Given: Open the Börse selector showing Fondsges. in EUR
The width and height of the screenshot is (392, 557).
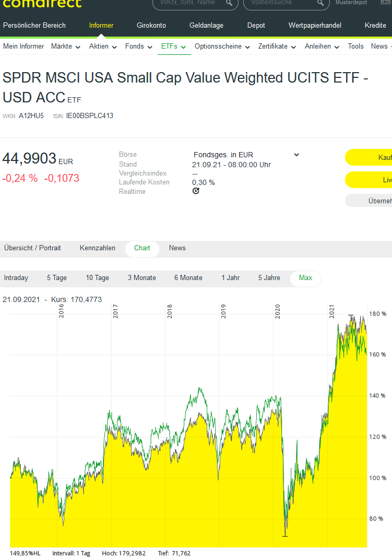Looking at the screenshot, I should [x=246, y=155].
